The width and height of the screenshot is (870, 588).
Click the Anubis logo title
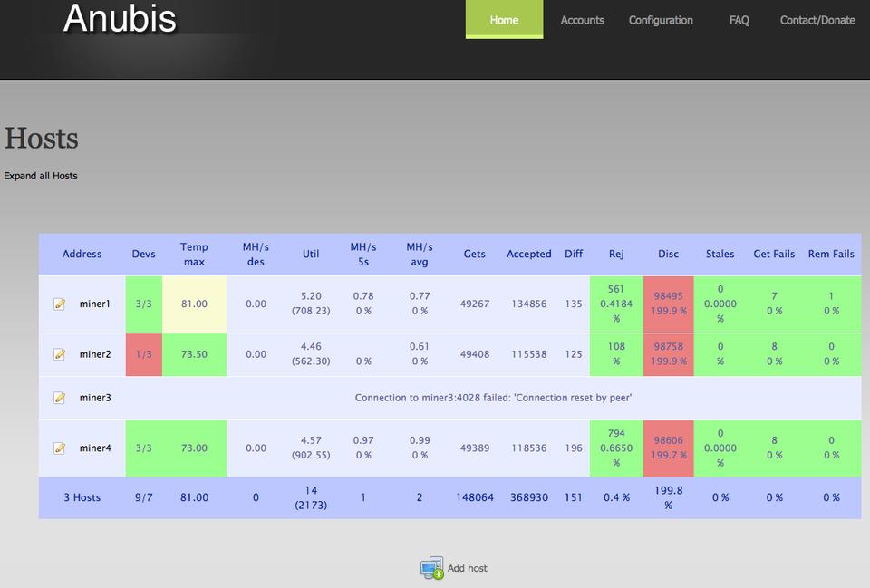[x=120, y=19]
